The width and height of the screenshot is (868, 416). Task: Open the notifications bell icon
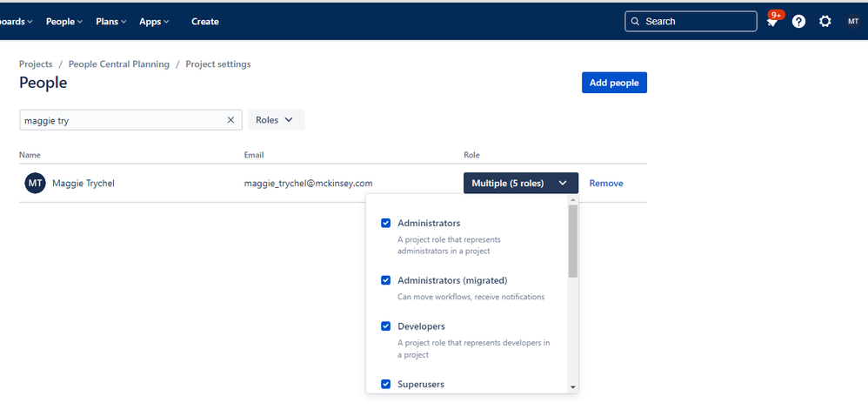[771, 22]
